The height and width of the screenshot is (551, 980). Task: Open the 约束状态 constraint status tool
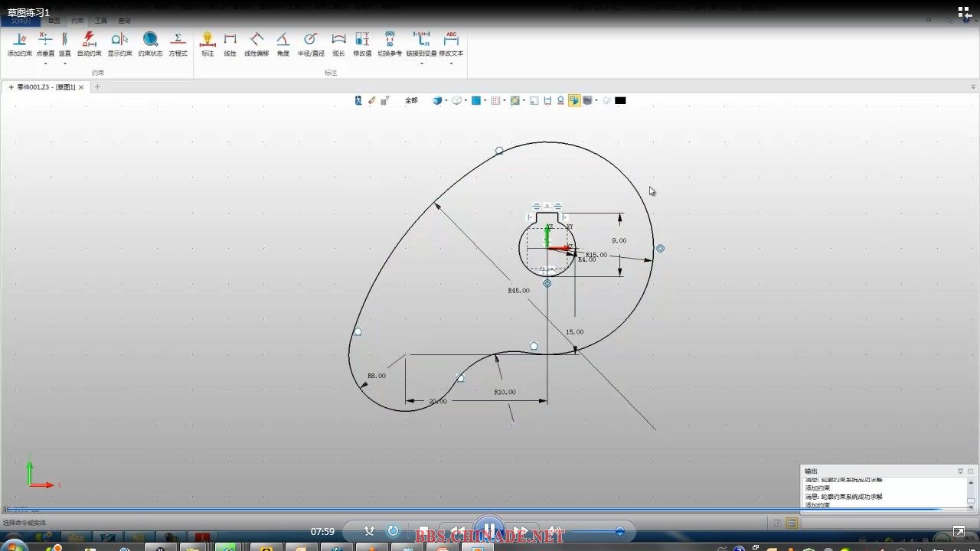pos(150,44)
